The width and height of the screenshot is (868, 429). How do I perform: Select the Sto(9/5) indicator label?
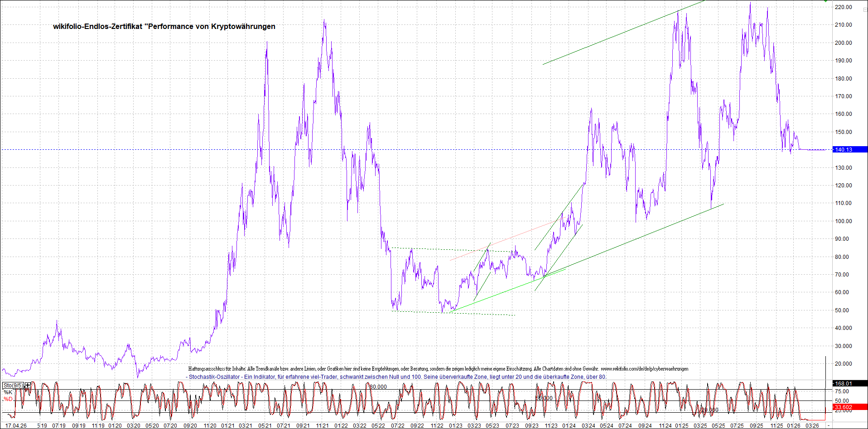coord(13,385)
